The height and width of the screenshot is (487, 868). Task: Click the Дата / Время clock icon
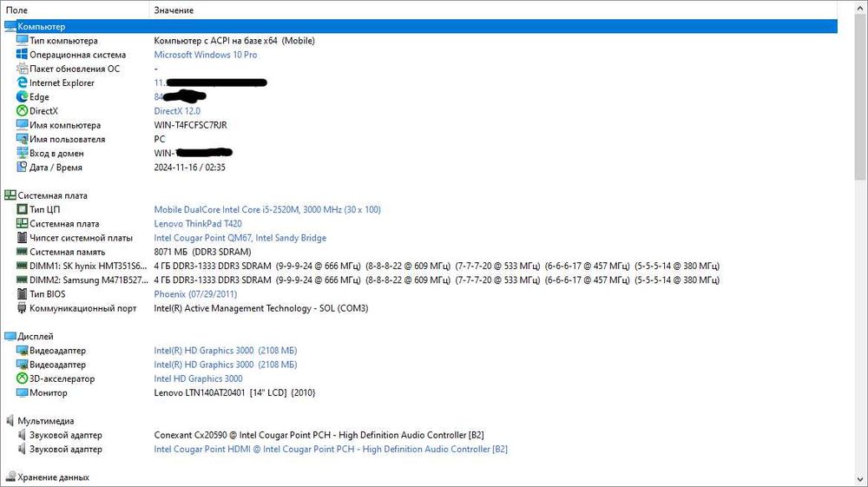[x=22, y=168]
